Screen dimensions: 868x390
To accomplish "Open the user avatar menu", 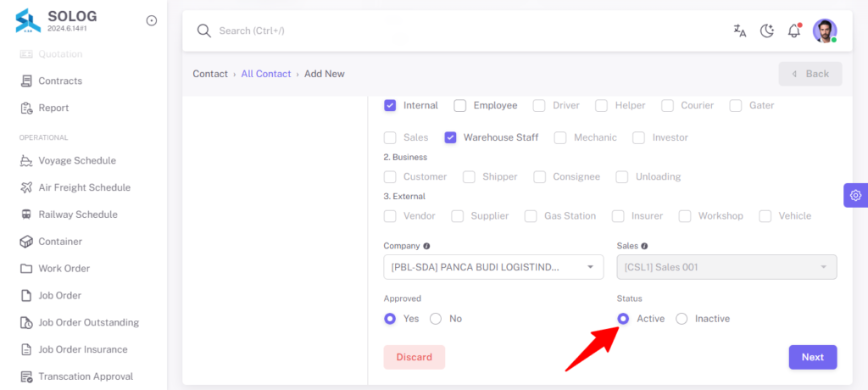I will click(825, 31).
